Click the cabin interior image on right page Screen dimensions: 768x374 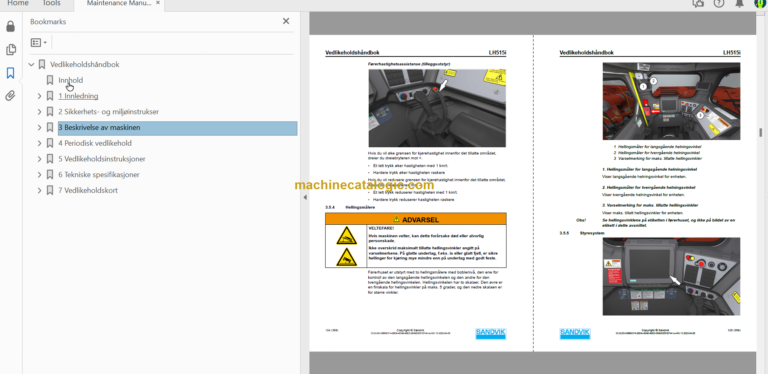671,101
